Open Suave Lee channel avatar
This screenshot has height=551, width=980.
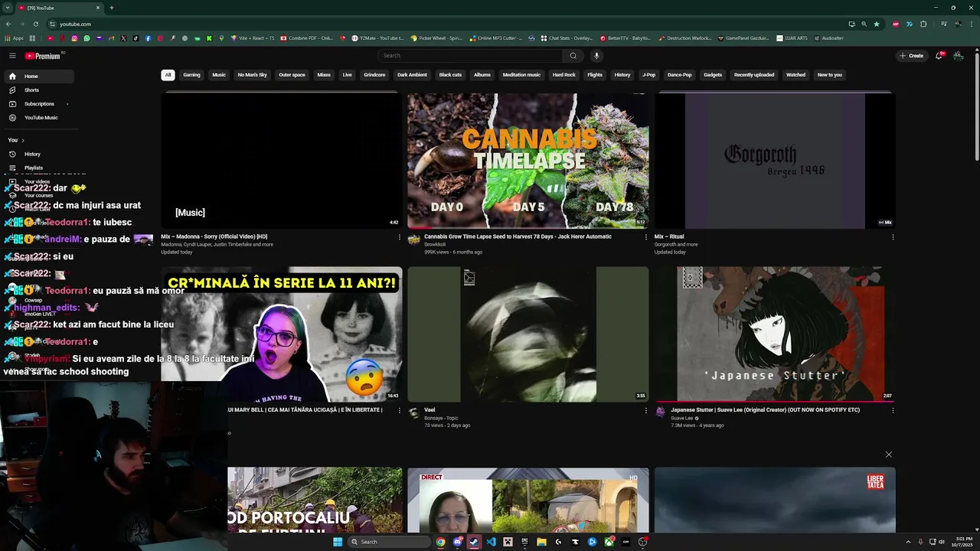[x=661, y=412]
